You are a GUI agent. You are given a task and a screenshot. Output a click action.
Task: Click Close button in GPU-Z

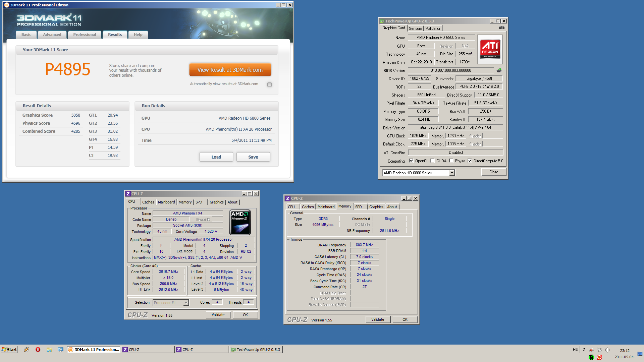click(x=494, y=172)
